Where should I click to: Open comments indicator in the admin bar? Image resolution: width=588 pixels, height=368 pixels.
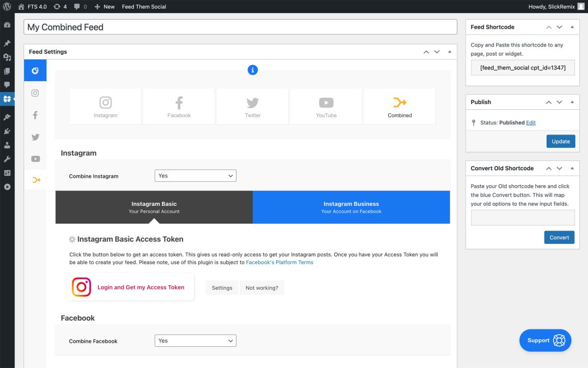pyautogui.click(x=80, y=6)
